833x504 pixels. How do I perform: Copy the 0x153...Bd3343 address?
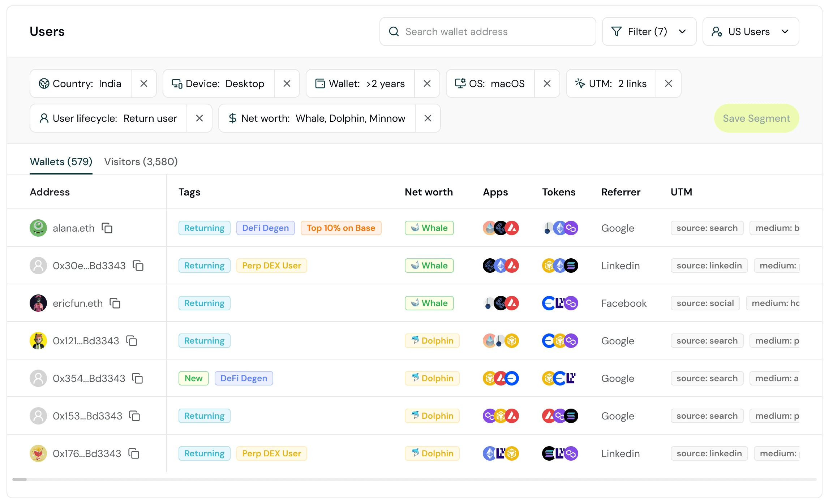click(x=134, y=416)
